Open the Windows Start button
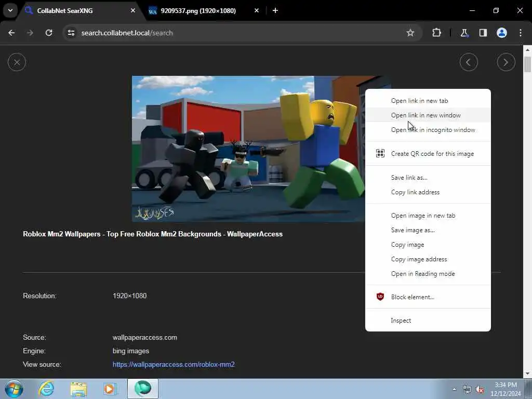 pos(14,389)
